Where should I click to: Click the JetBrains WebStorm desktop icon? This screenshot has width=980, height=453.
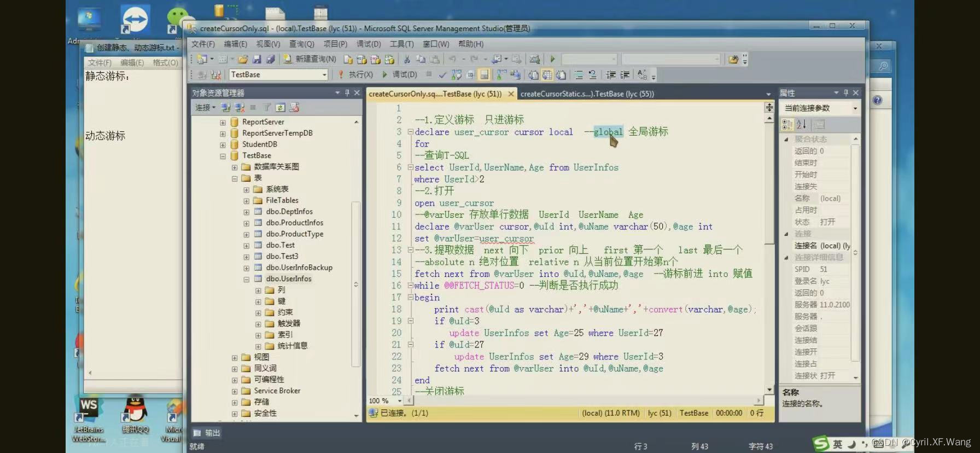(89, 420)
